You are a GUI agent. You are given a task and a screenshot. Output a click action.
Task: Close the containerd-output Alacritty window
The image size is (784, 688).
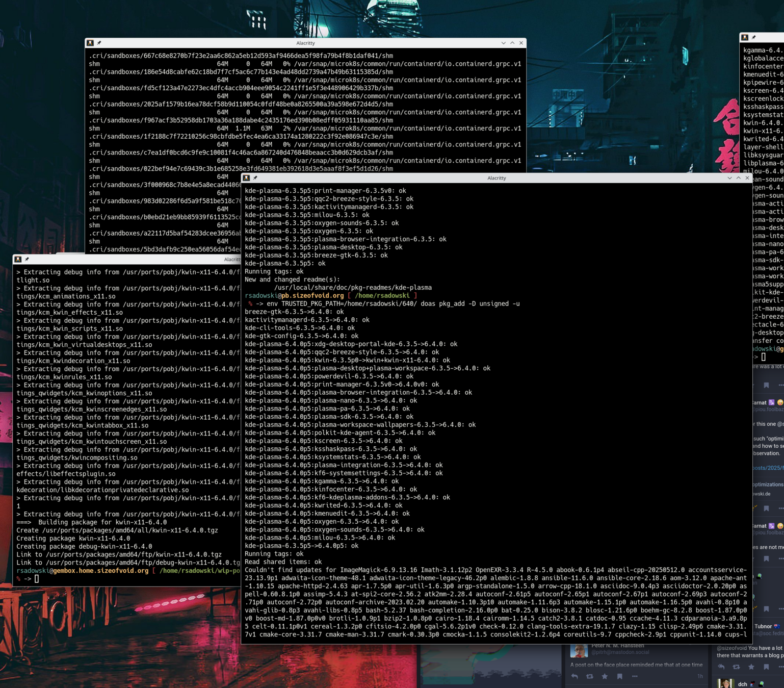521,43
